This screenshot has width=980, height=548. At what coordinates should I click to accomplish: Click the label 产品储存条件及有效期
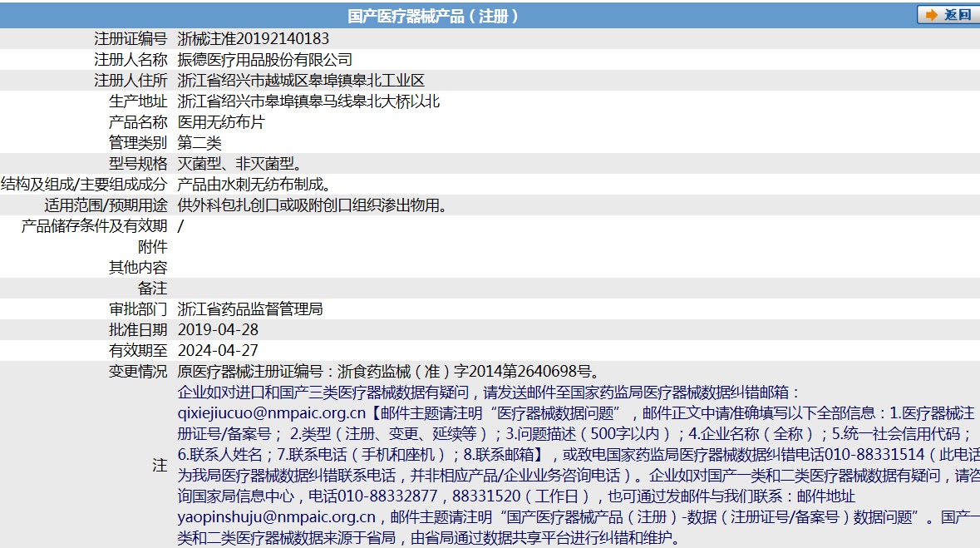click(x=95, y=226)
